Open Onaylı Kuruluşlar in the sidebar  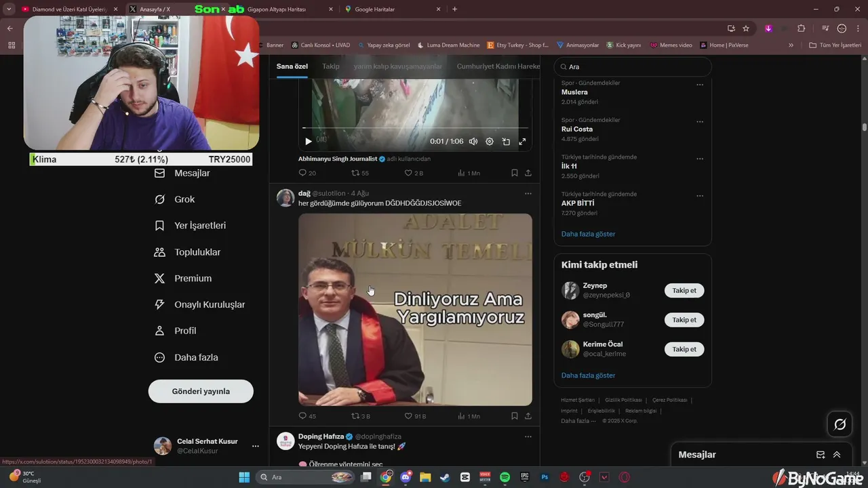(200, 305)
